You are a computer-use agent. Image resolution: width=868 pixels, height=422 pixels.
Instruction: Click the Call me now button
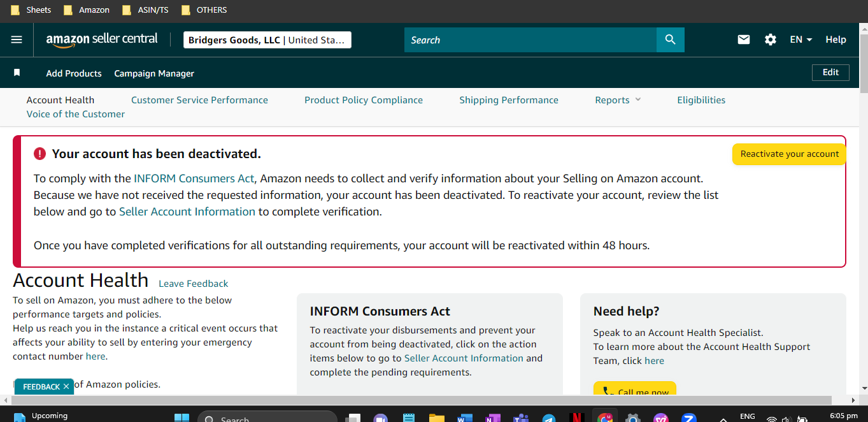[635, 389]
